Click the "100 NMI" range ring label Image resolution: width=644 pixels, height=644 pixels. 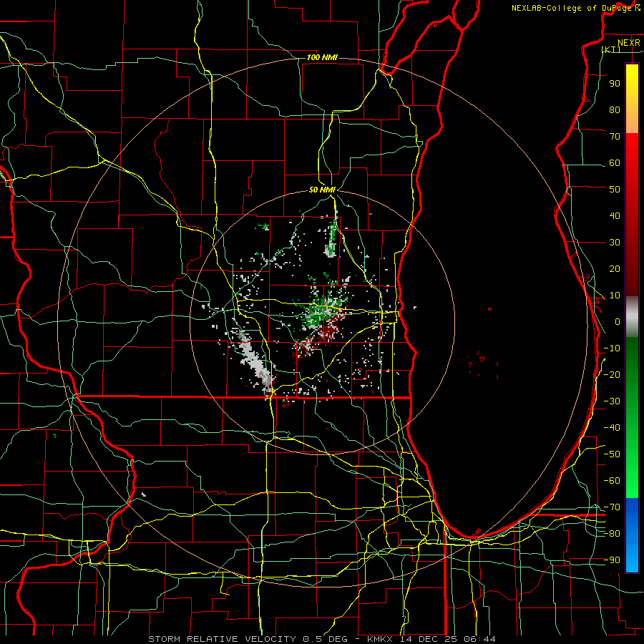click(x=322, y=57)
